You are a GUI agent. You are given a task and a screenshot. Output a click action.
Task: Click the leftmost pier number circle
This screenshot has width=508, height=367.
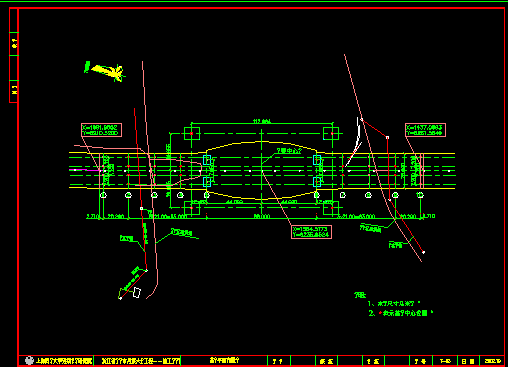point(103,195)
